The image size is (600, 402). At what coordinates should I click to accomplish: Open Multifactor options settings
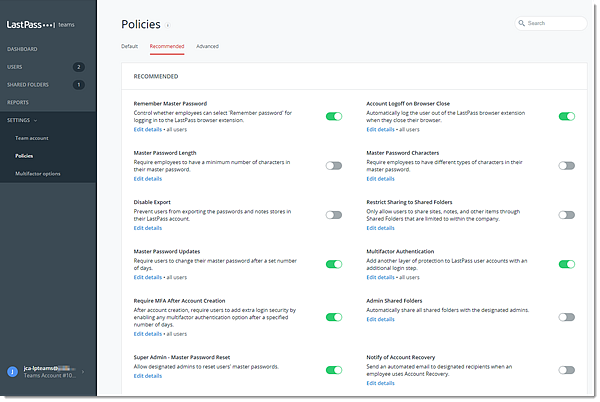(38, 174)
